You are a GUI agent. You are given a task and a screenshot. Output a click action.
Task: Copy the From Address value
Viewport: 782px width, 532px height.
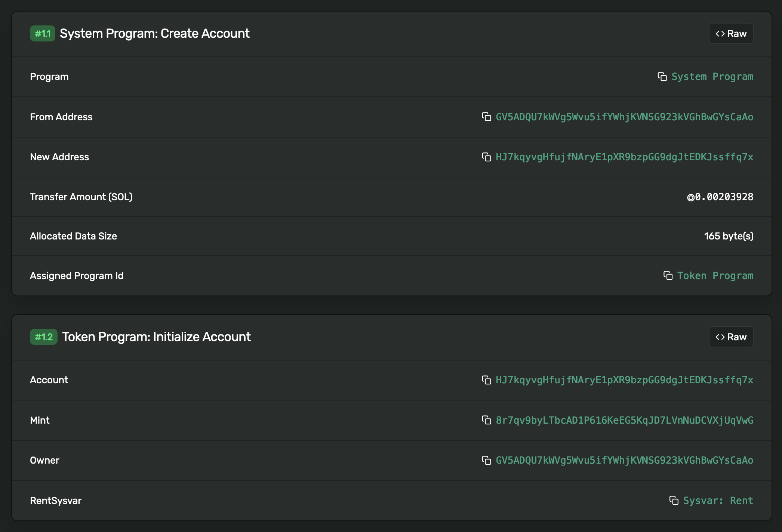pyautogui.click(x=486, y=117)
